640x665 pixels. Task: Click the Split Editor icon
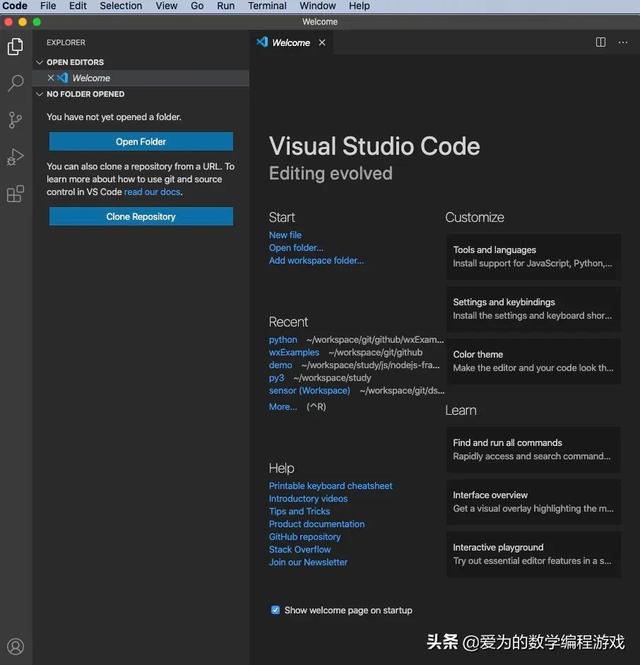[601, 42]
